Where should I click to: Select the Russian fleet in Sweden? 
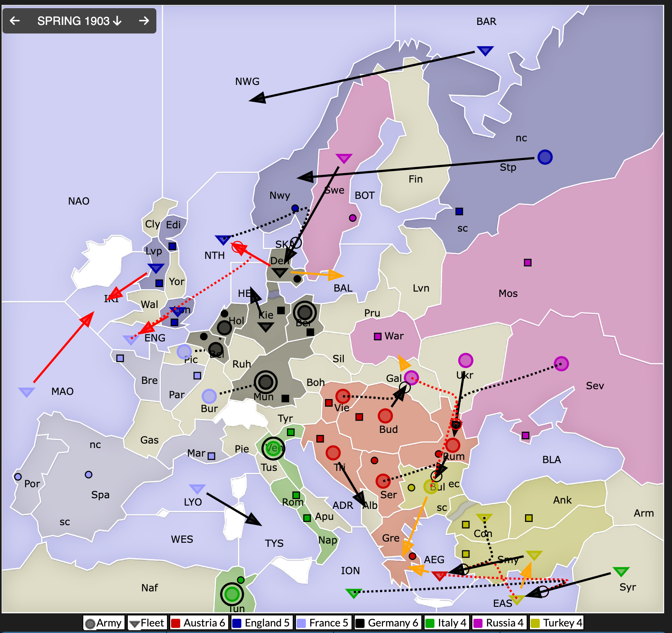coord(344,158)
